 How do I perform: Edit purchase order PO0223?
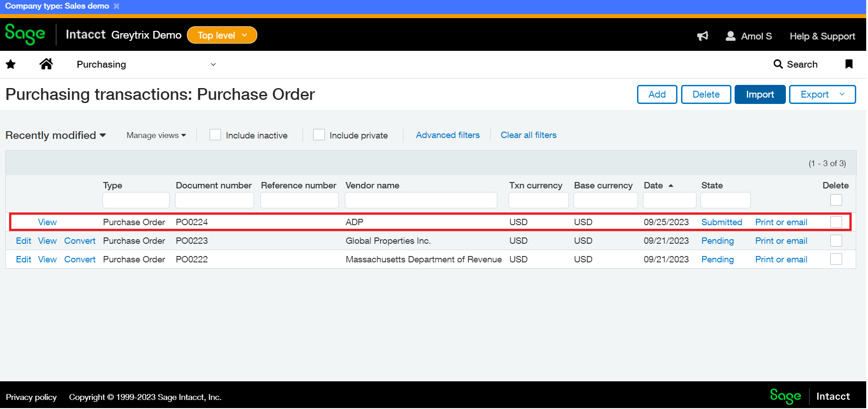pos(24,241)
